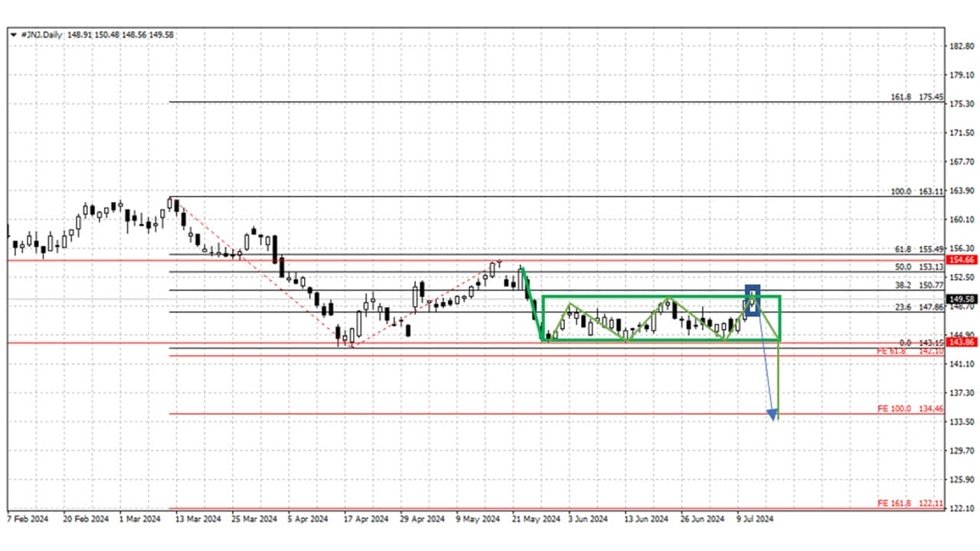
Task: Click the 7 Feb 2024 date on time axis
Action: pyautogui.click(x=28, y=519)
